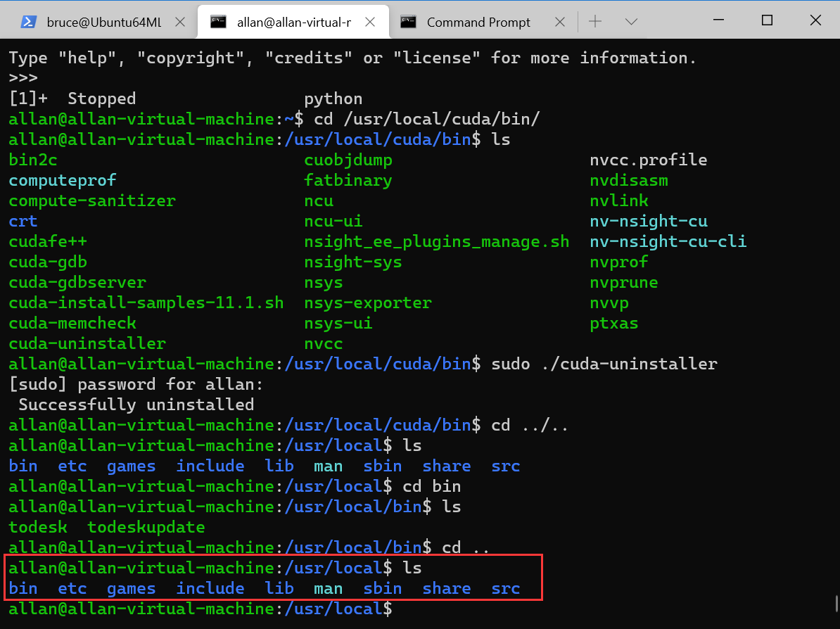The image size is (840, 629).
Task: Select the allan@allan-virtual-r tab
Action: pos(293,22)
